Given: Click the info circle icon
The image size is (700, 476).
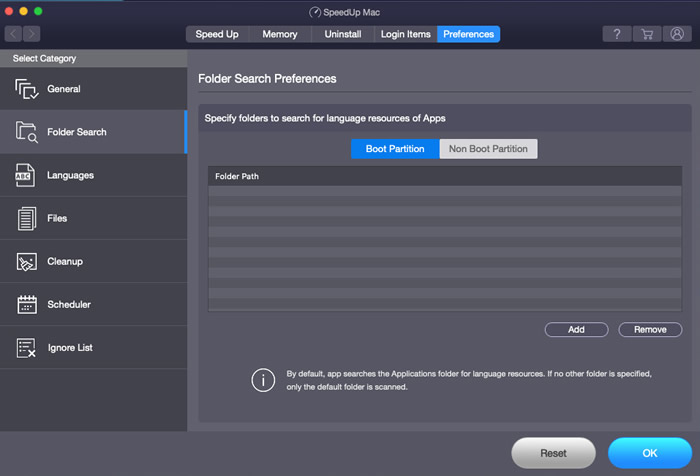Looking at the screenshot, I should (263, 380).
